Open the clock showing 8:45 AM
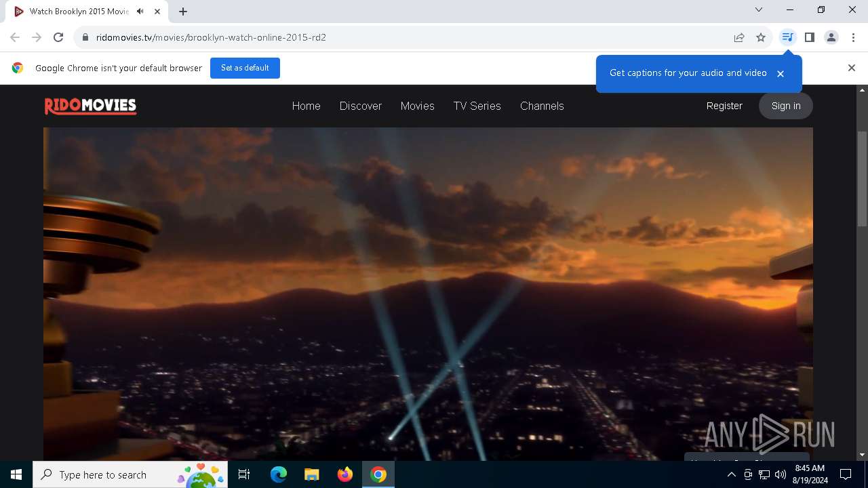This screenshot has height=488, width=868. (810, 474)
